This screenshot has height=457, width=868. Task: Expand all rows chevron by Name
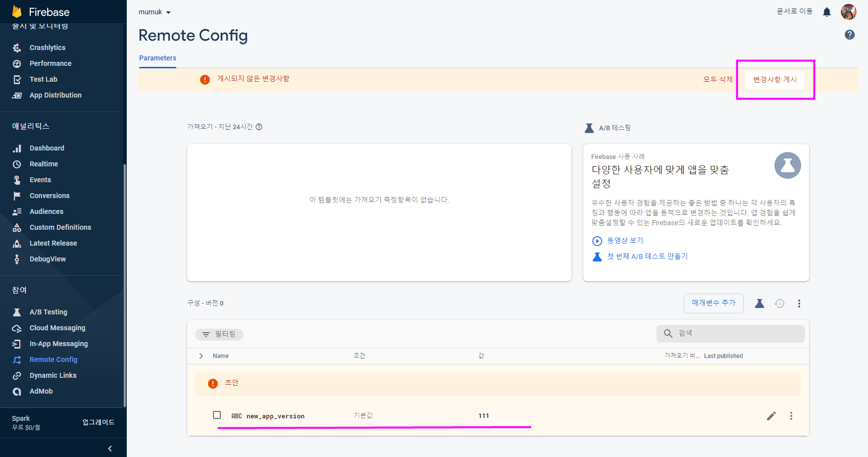(x=201, y=356)
